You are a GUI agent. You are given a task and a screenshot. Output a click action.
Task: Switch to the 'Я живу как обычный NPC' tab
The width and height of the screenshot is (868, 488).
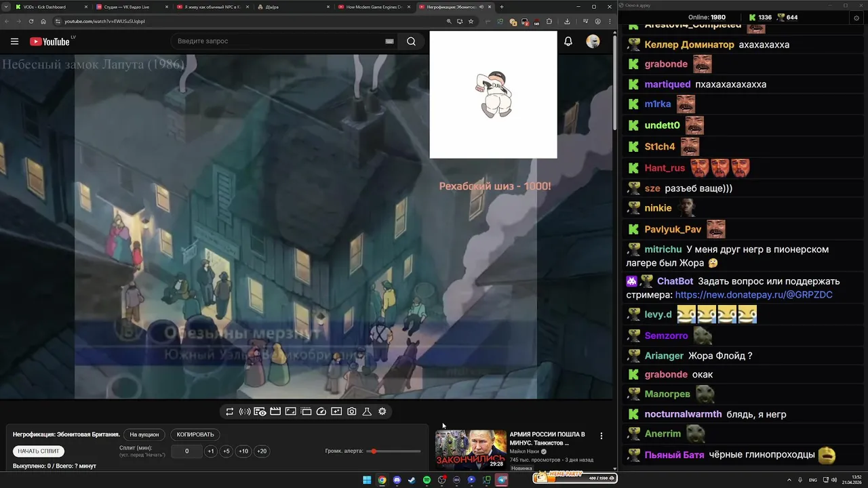(x=212, y=7)
